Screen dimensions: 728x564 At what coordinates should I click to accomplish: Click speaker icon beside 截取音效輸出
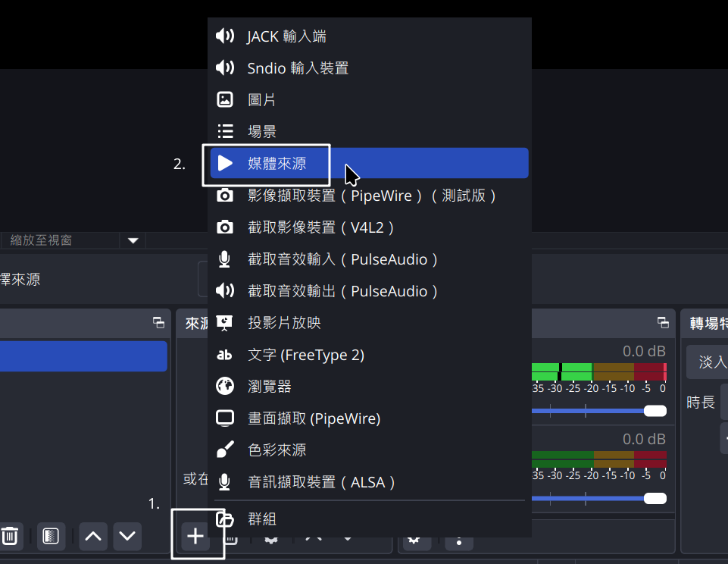coord(225,291)
